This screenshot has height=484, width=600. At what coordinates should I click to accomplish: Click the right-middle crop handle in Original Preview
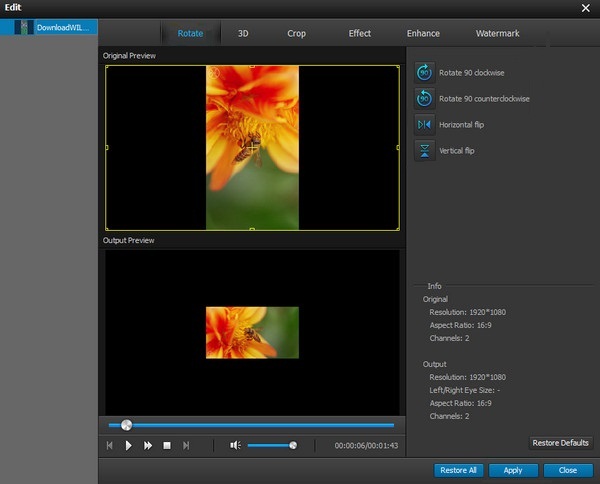(398, 147)
